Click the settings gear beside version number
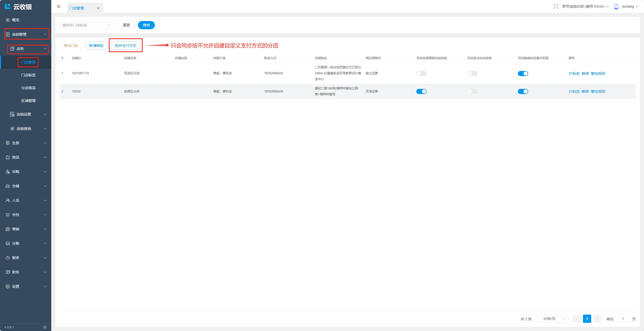 (x=45, y=327)
